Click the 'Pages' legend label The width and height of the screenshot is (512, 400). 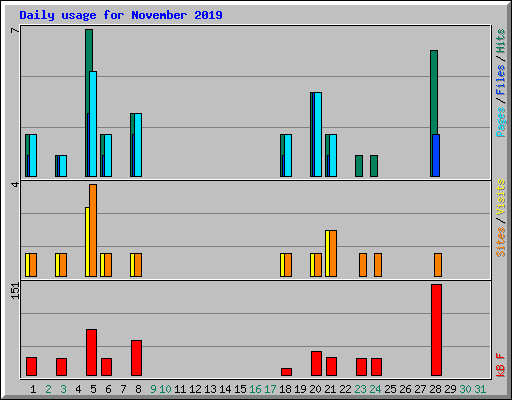[x=501, y=122]
